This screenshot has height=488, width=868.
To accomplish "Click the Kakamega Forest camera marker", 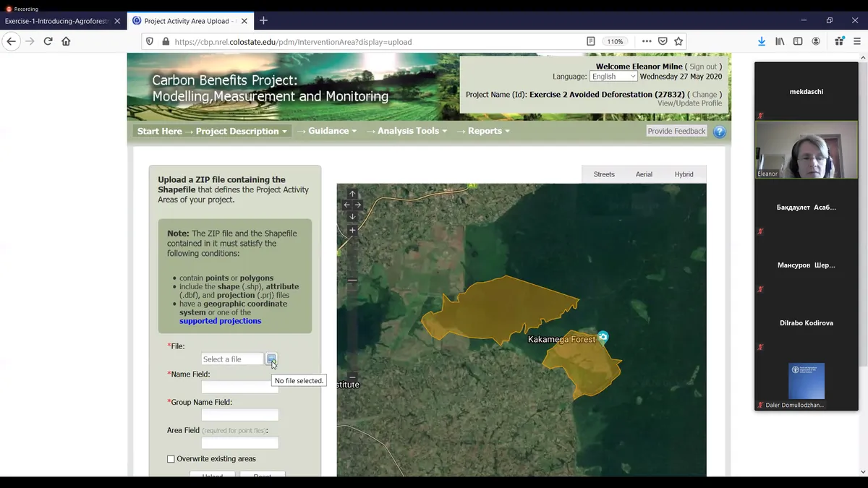I will (603, 337).
